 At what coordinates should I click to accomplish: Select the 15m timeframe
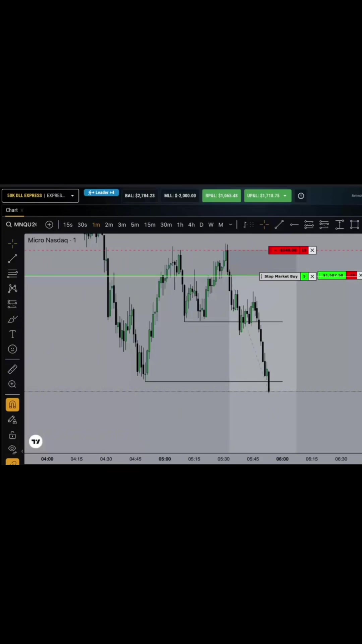tap(150, 225)
